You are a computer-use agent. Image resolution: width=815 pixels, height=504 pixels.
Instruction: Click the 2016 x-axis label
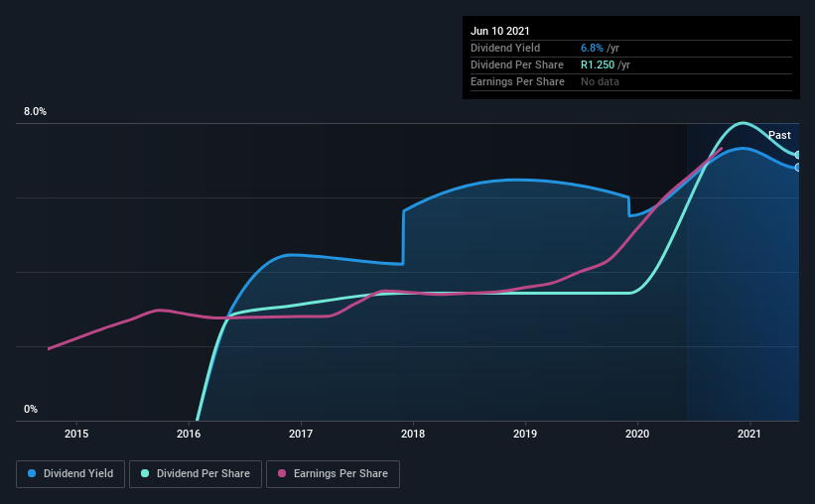pyautogui.click(x=189, y=434)
